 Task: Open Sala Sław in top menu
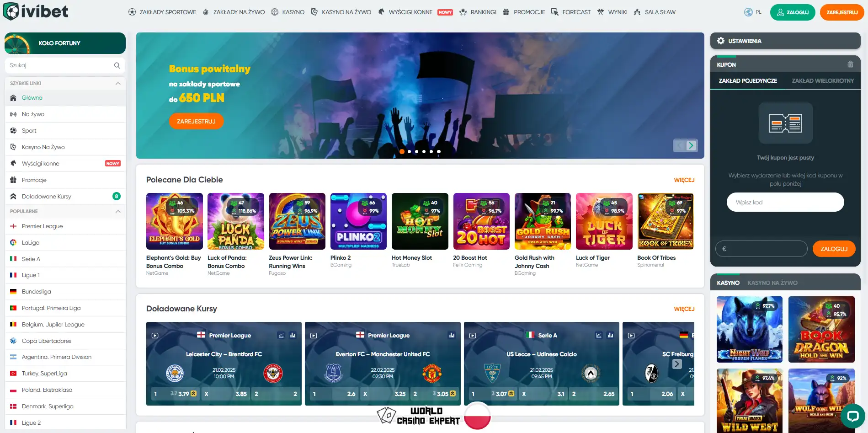coord(655,12)
